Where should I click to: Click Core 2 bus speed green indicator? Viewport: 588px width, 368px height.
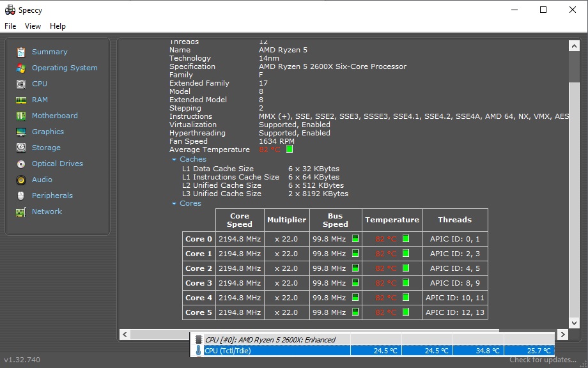tap(355, 268)
